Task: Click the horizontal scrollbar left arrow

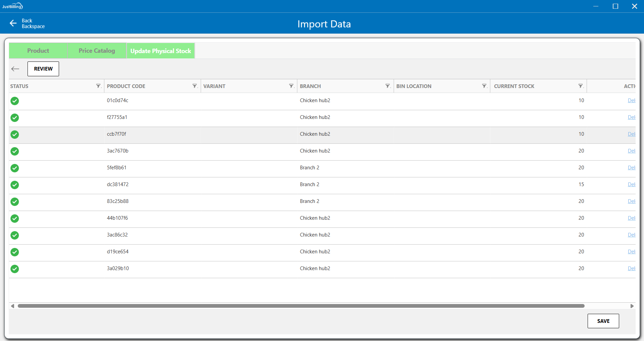Action: pyautogui.click(x=13, y=306)
